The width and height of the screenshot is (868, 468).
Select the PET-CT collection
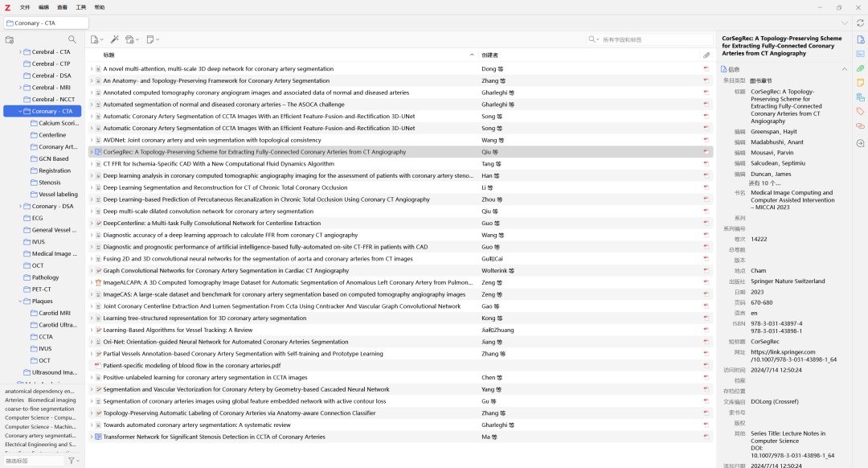[x=41, y=289]
